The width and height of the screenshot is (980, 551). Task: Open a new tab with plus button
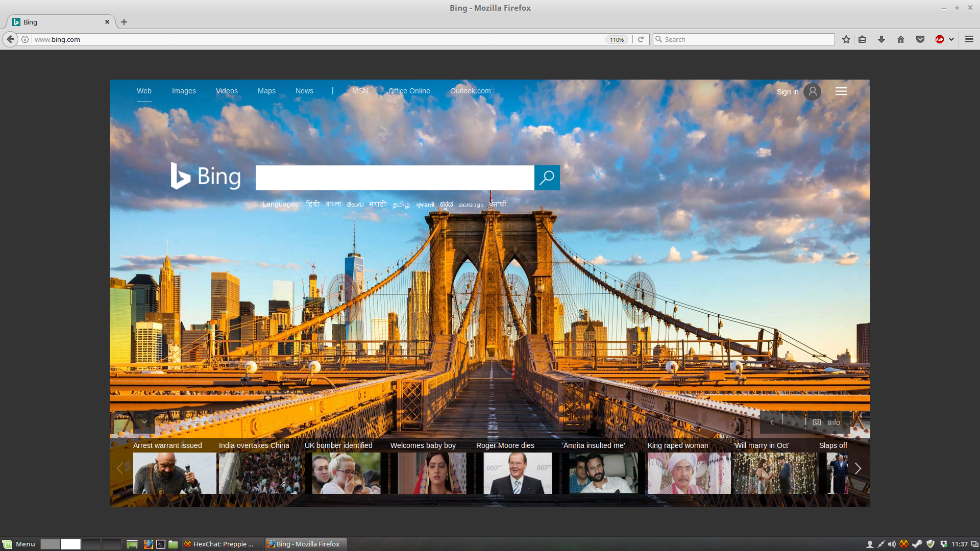coord(124,22)
